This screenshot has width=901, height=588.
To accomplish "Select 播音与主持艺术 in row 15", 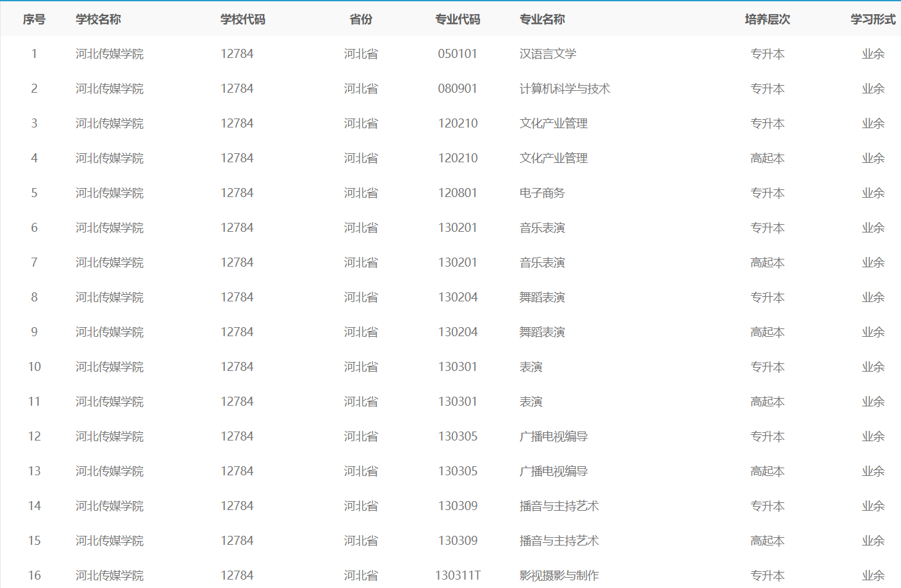I will pyautogui.click(x=559, y=541).
